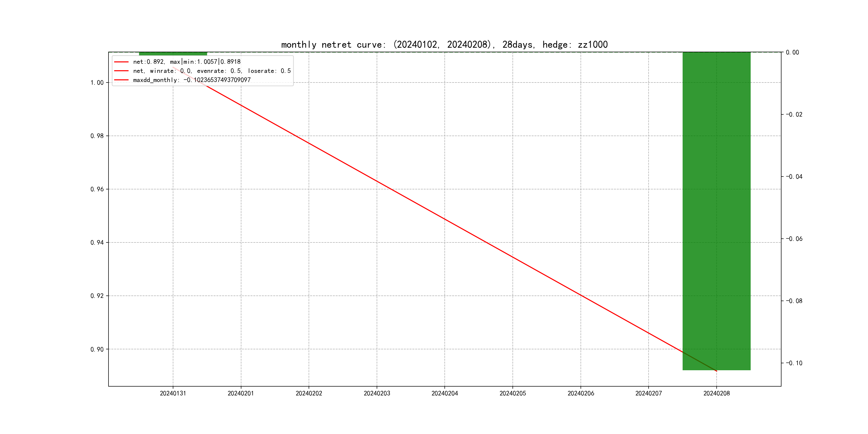Click the 0.96 left axis tick label
868x434 pixels.
[x=97, y=189]
